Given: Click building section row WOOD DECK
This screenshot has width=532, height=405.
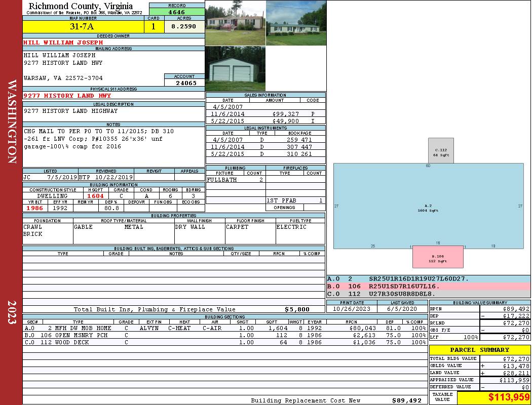Looking at the screenshot, I should tap(225, 343).
